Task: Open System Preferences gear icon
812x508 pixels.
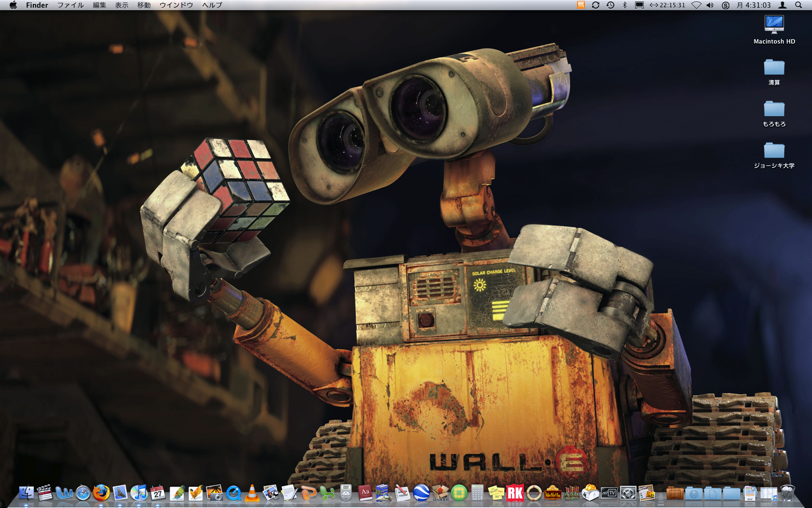Action: pos(628,493)
